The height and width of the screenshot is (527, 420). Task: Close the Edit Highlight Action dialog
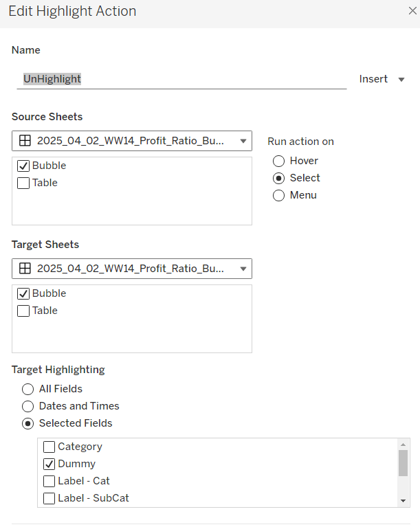(412, 11)
